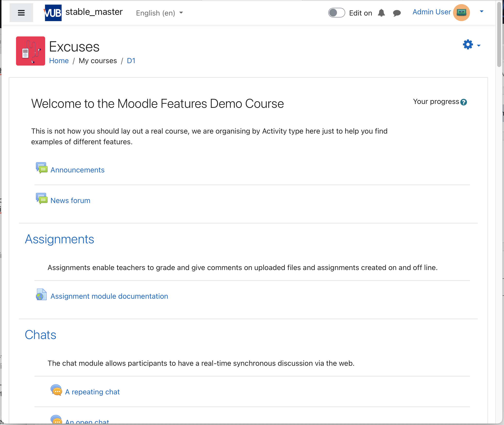Screen dimensions: 504x425
Task: Click the Excuses course image icon
Action: [31, 51]
